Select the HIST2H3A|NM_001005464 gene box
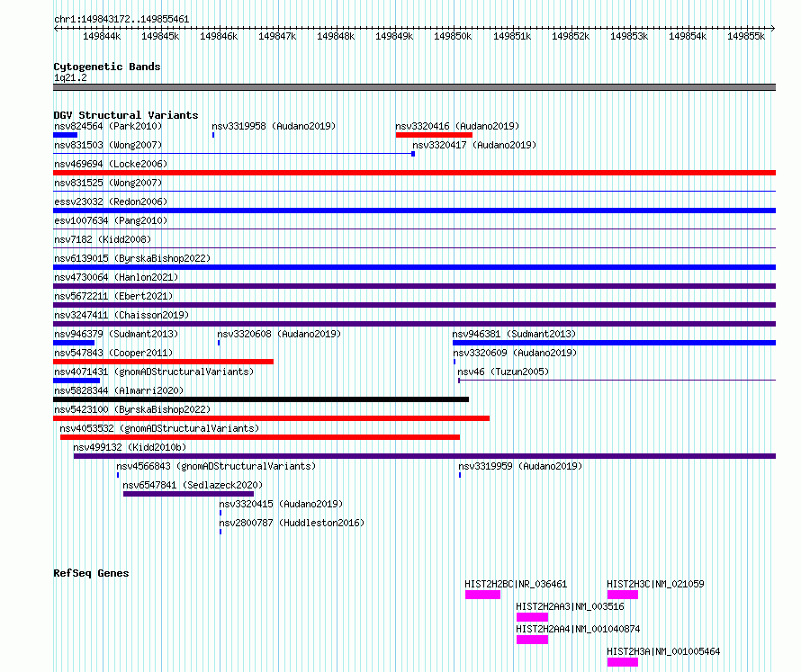 click(623, 662)
